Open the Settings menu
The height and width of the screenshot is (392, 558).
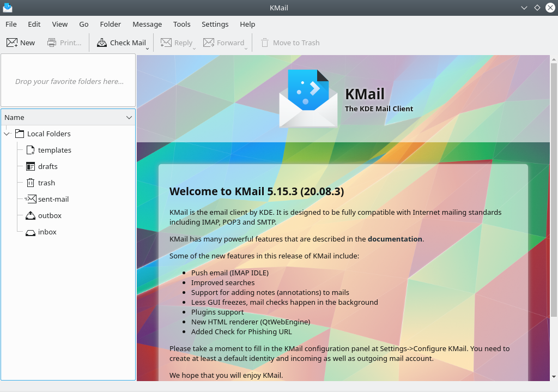(215, 24)
